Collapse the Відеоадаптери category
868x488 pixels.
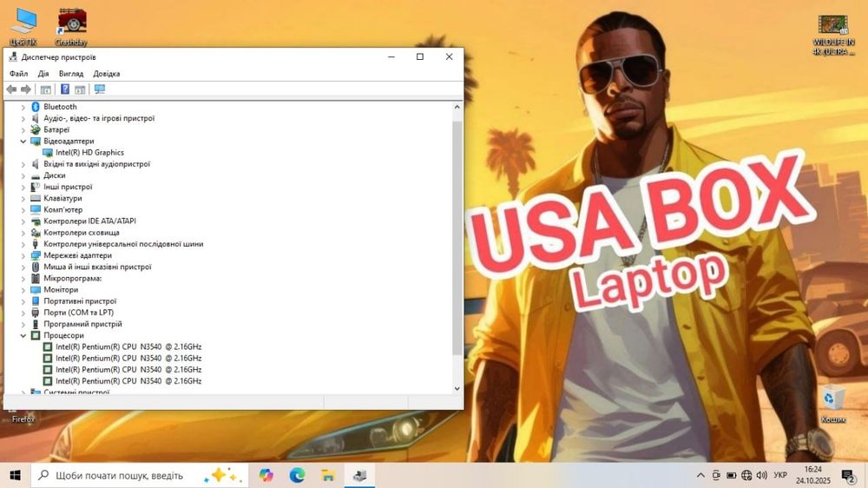[23, 142]
